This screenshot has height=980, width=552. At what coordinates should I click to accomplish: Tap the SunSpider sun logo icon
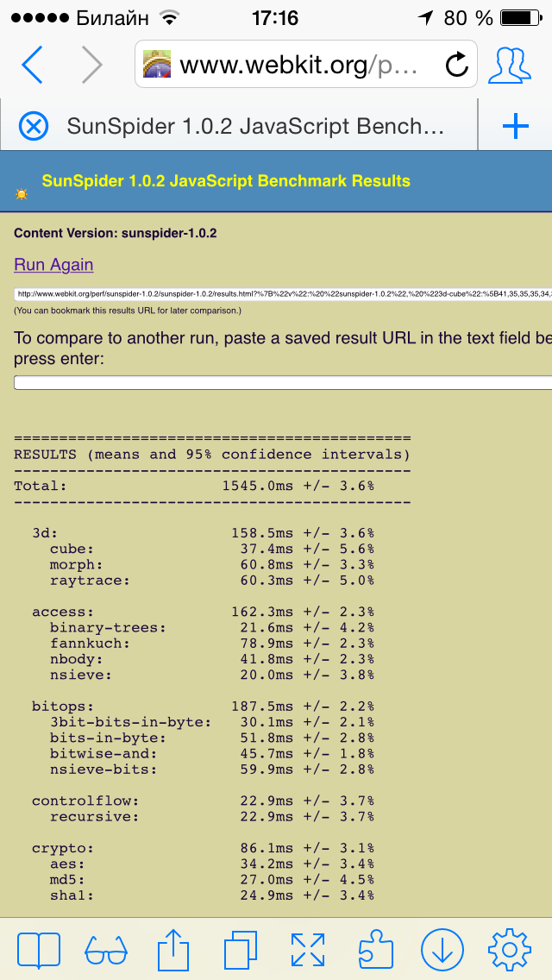click(22, 194)
